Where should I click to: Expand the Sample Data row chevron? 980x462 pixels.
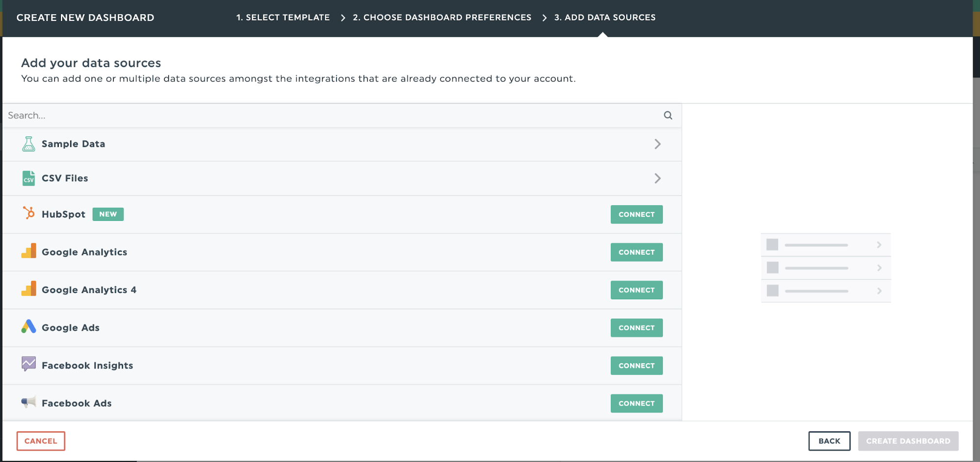pos(657,144)
